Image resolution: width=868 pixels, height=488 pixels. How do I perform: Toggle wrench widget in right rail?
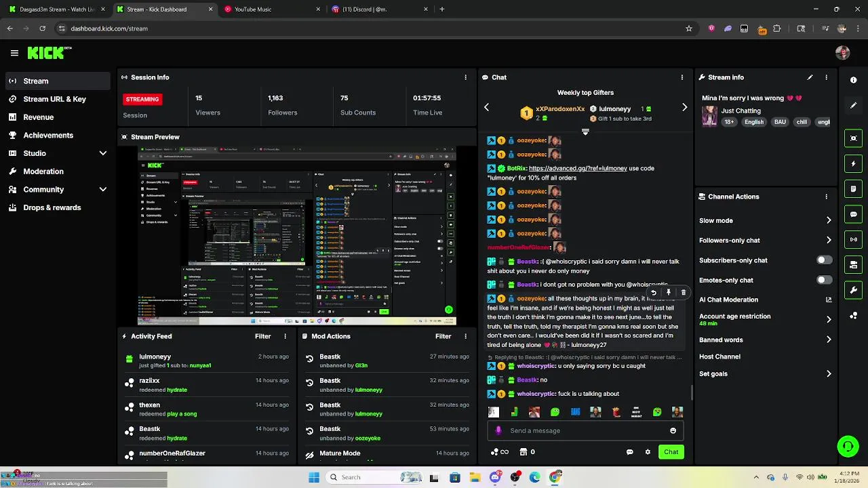(854, 290)
